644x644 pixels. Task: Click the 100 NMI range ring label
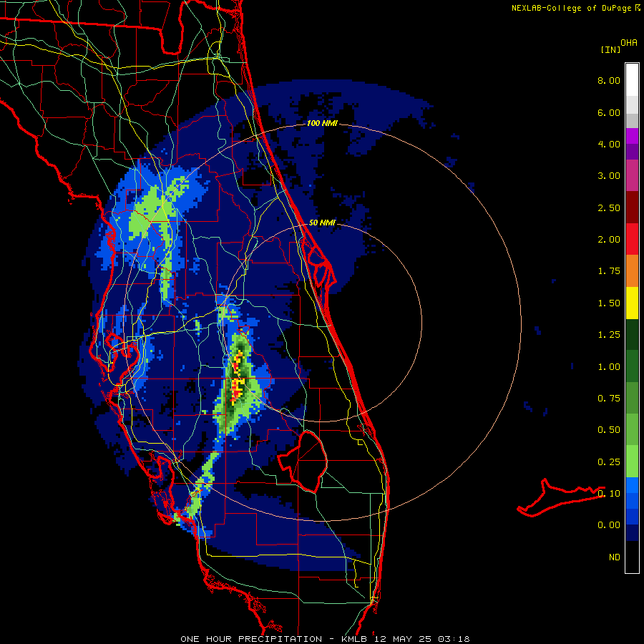(x=322, y=123)
